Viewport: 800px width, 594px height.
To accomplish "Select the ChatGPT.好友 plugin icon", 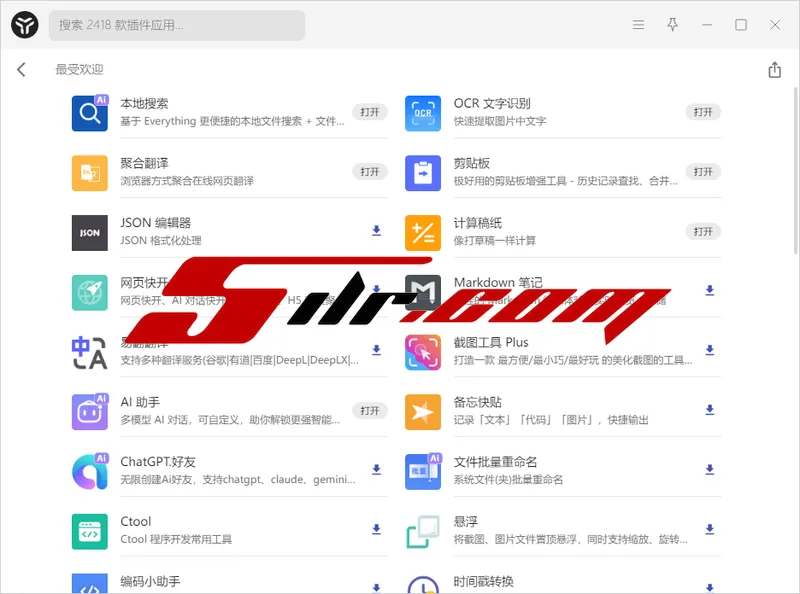I will [90, 472].
